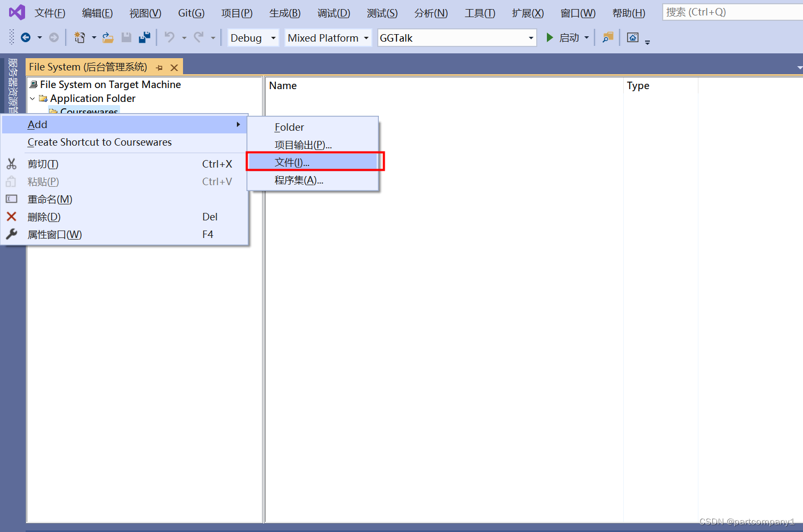Click the Save floppy disk icon

click(126, 37)
